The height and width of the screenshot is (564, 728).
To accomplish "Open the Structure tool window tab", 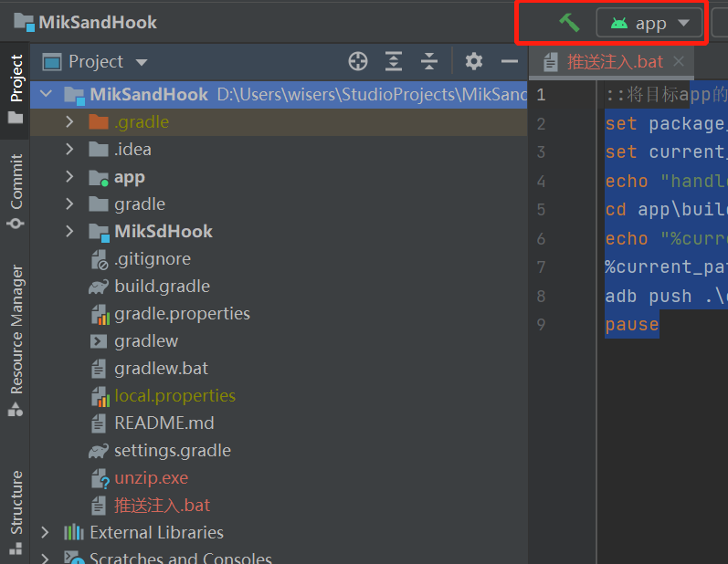I will 16,513.
